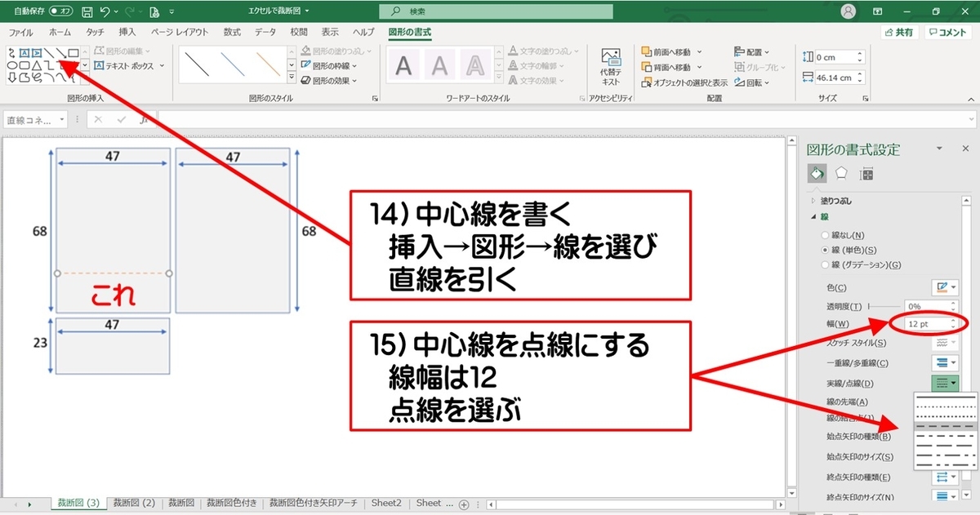Screen dimensions: 980x515
Task: Open the 図形の枠線 dropdown
Action: [330, 65]
